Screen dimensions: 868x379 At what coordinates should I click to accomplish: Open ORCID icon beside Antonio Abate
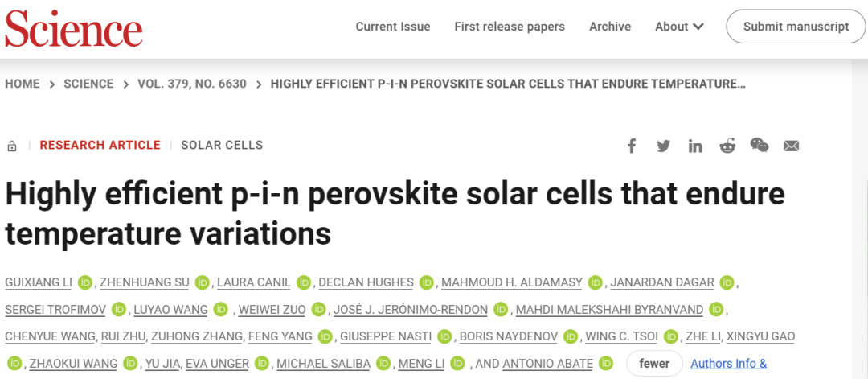click(x=607, y=364)
